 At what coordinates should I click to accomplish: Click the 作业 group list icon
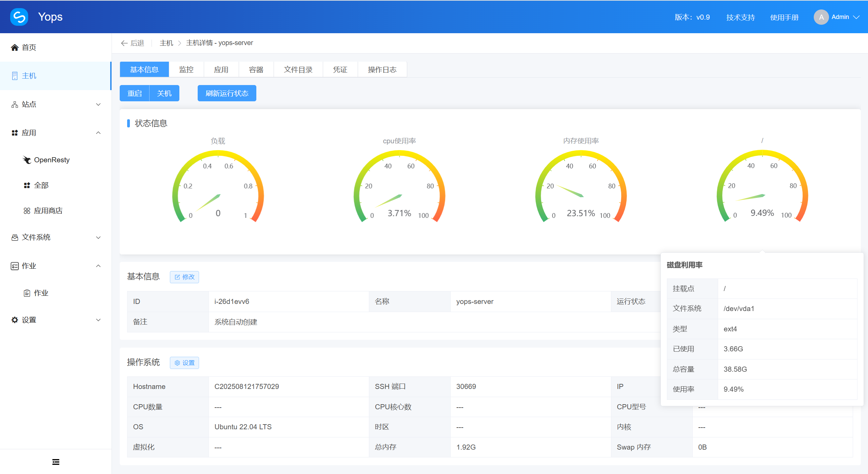click(x=15, y=266)
